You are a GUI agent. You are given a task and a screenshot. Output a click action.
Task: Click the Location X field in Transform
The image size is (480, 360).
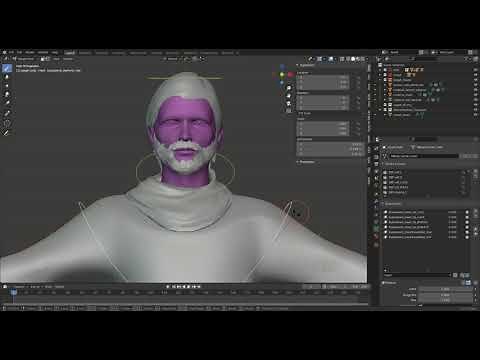tap(323, 77)
